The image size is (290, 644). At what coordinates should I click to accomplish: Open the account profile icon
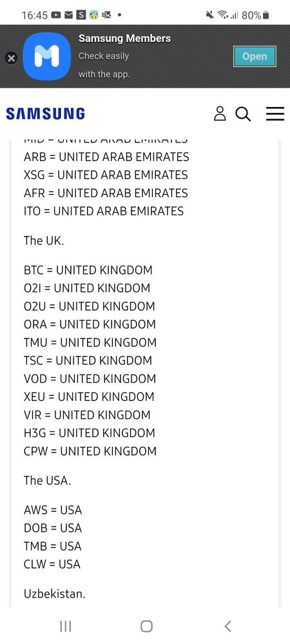(220, 113)
